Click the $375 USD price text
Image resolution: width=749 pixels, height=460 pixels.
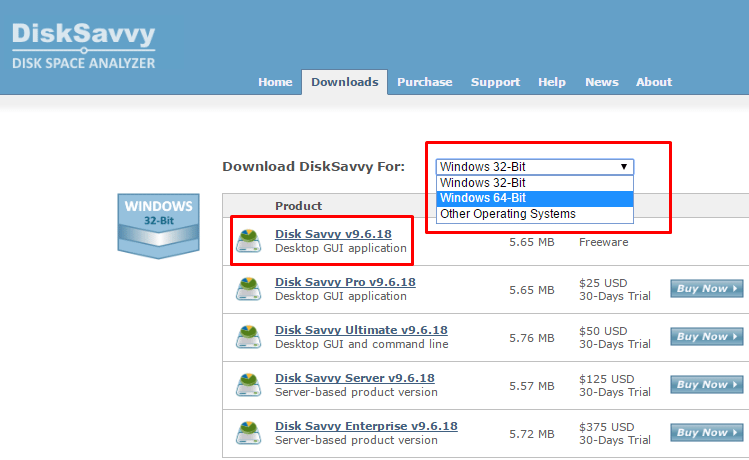tap(607, 427)
